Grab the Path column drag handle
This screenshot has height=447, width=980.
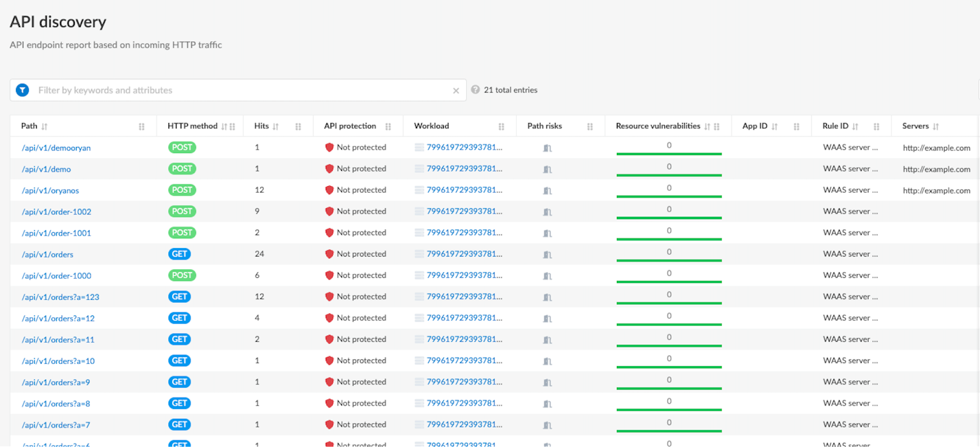click(x=141, y=126)
